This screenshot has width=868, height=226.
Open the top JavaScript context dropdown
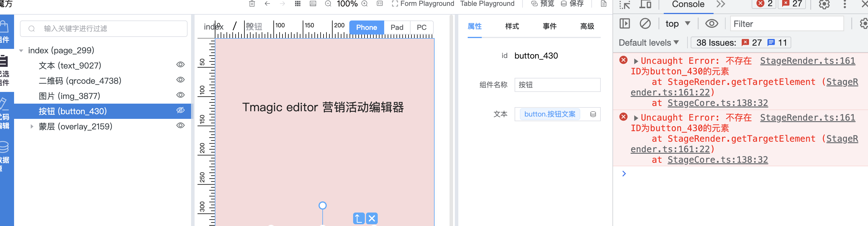[678, 24]
